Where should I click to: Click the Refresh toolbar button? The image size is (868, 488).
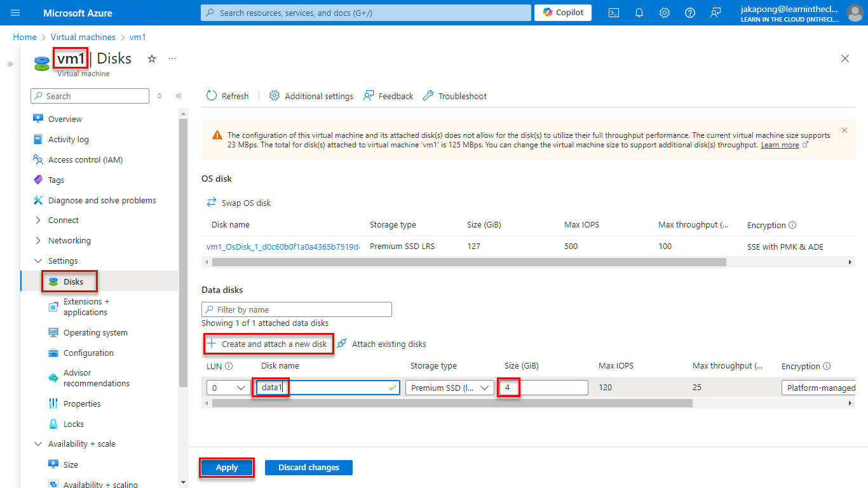(227, 96)
